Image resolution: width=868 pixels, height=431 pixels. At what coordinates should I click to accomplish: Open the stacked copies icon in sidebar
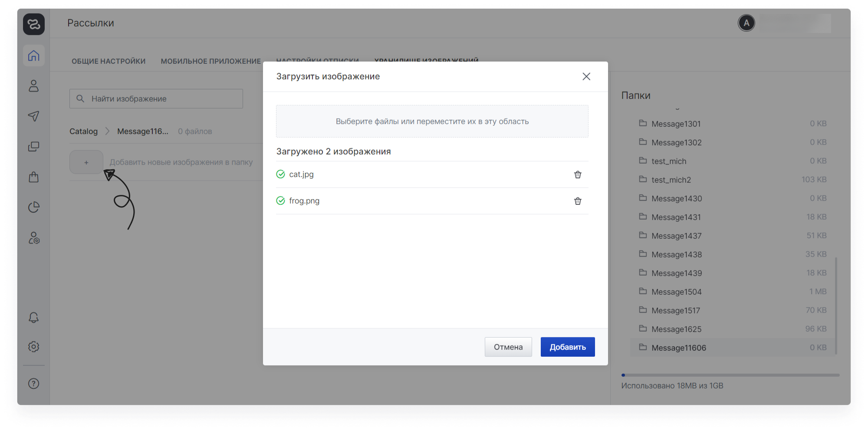point(34,146)
